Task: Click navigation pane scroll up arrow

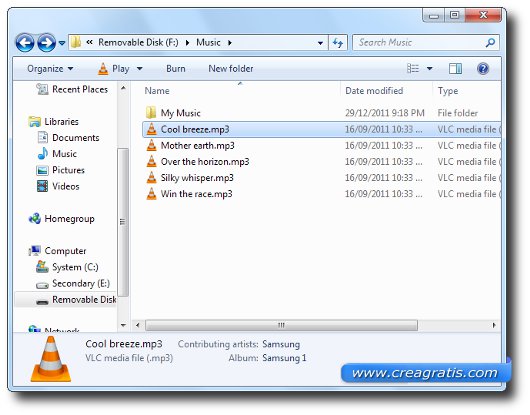Action: 123,89
